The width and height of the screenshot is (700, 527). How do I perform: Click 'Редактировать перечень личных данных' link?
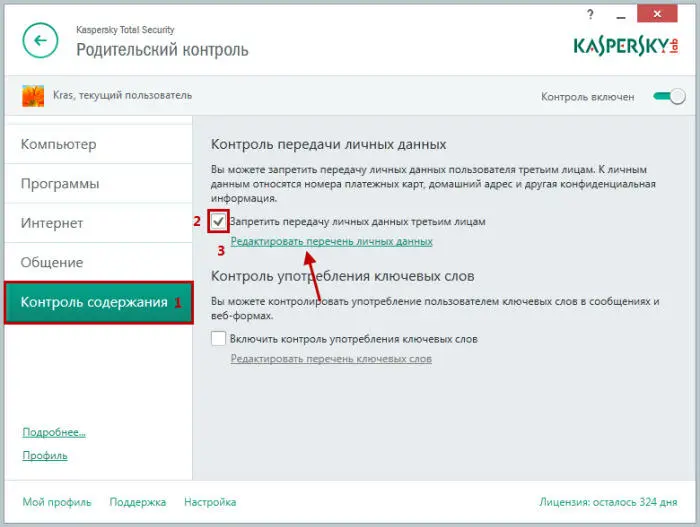point(331,241)
